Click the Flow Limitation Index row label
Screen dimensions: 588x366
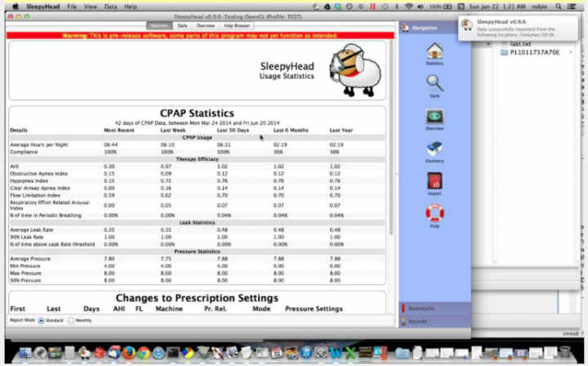tap(35, 195)
